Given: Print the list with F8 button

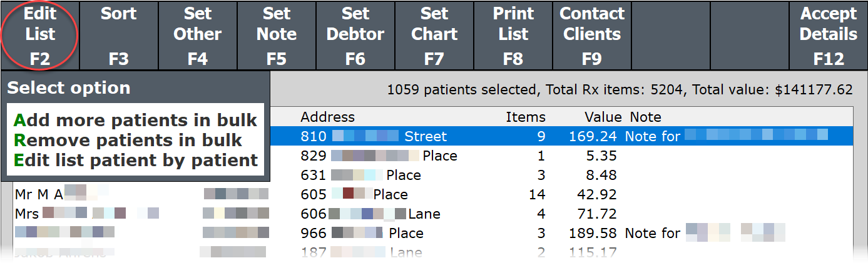Looking at the screenshot, I should point(513,35).
